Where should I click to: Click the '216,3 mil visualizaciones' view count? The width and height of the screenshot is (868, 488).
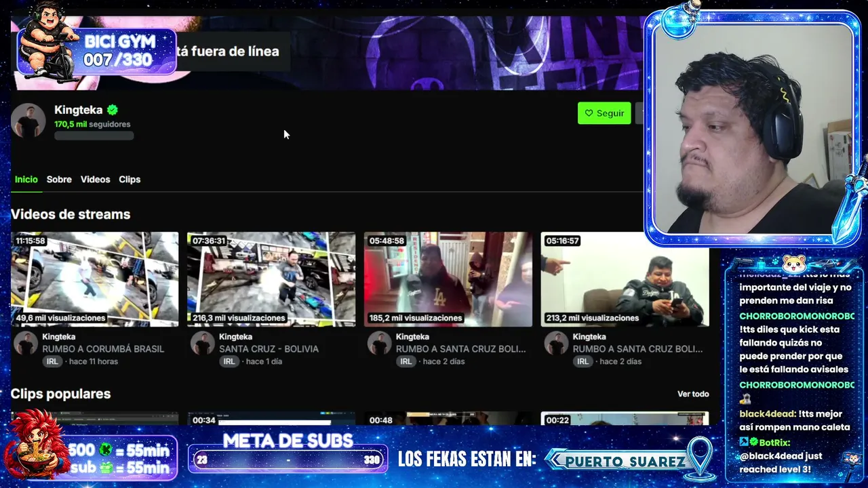tap(239, 318)
